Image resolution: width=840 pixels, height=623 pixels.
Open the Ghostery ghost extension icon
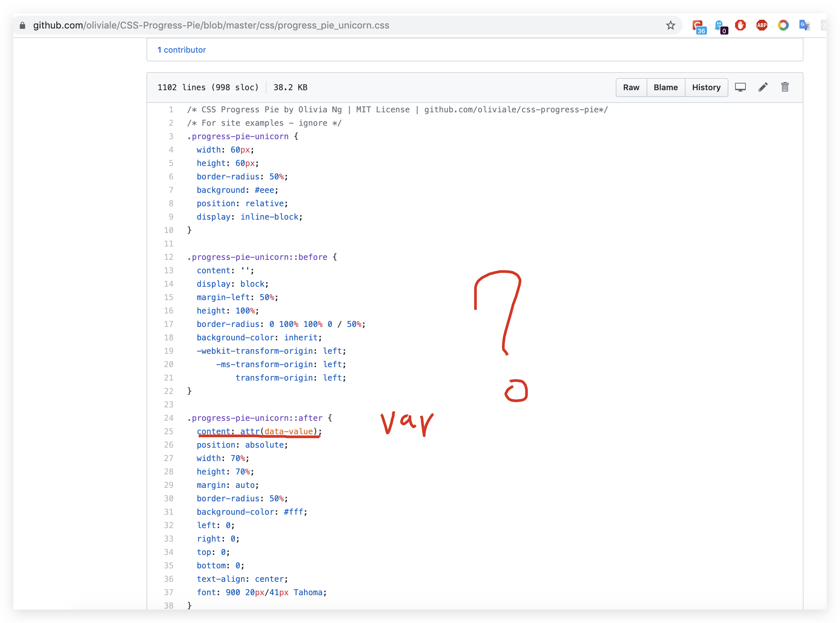[720, 26]
